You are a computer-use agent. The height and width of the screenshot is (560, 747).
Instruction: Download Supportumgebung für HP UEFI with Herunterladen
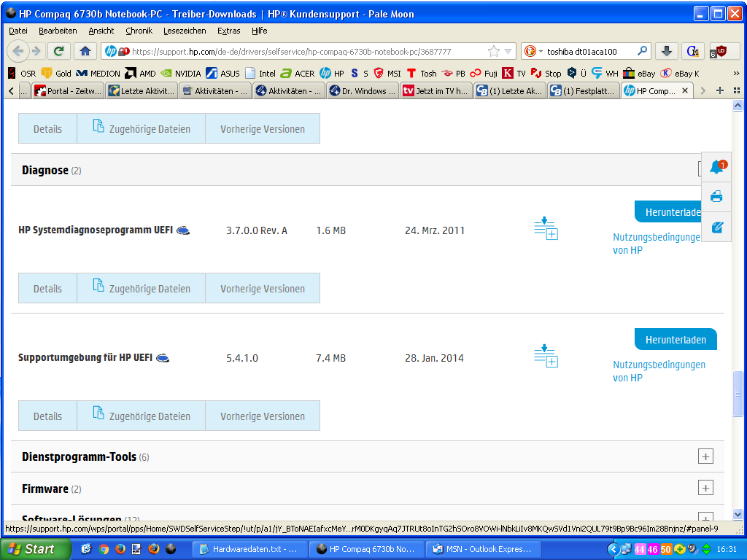point(676,340)
